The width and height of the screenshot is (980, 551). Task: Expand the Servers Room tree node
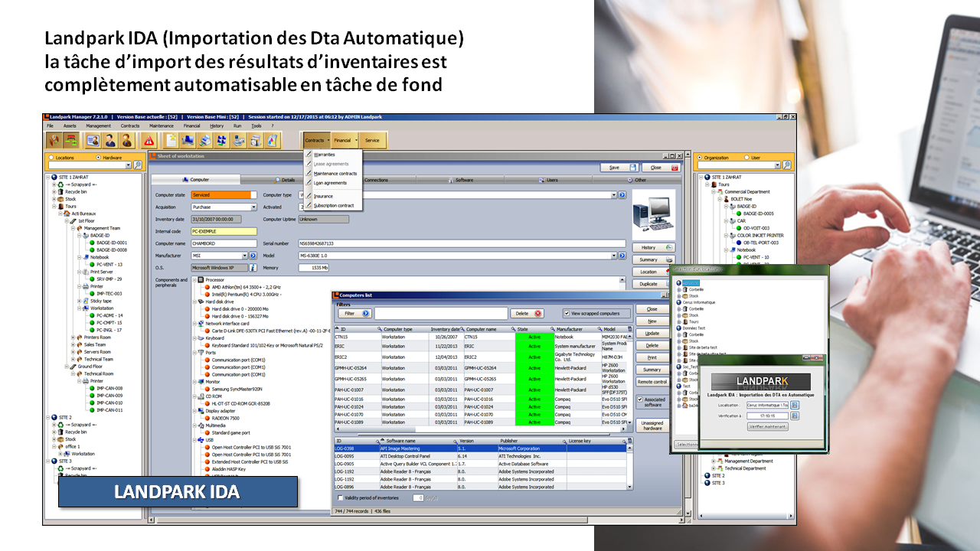(x=73, y=352)
